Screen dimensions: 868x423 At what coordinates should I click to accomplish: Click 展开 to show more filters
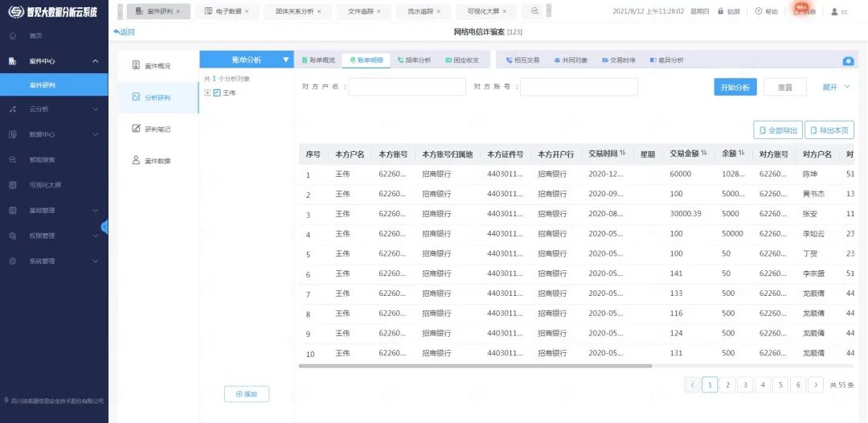(x=835, y=87)
